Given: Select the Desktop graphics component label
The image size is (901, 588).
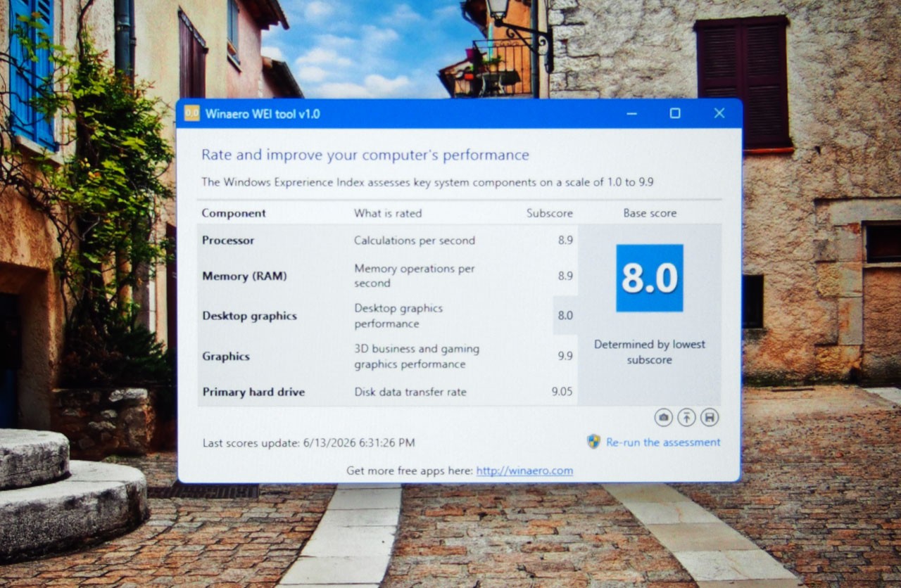Looking at the screenshot, I should point(249,316).
